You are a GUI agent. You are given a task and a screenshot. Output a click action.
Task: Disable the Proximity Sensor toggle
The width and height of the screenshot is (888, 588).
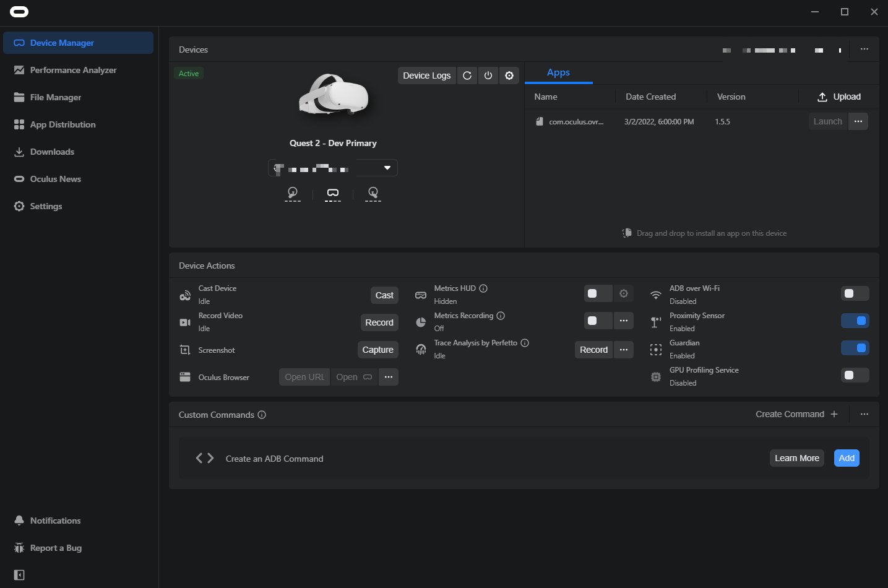coord(855,321)
